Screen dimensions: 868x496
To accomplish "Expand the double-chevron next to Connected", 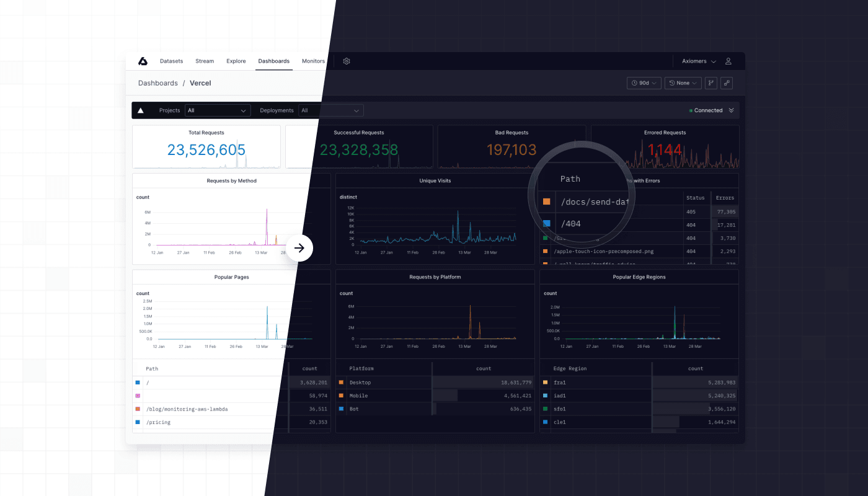I will 732,110.
